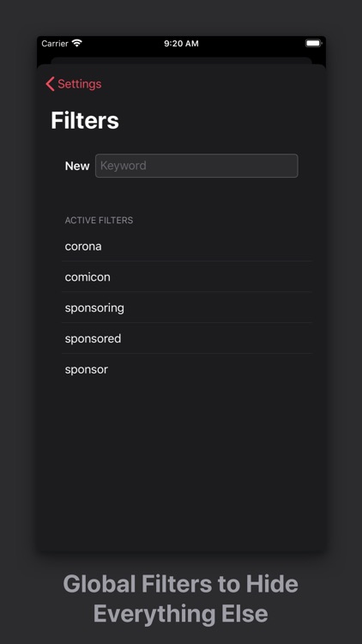Viewport: 362px width, 644px height.
Task: Click the Filters page title
Action: (x=85, y=120)
